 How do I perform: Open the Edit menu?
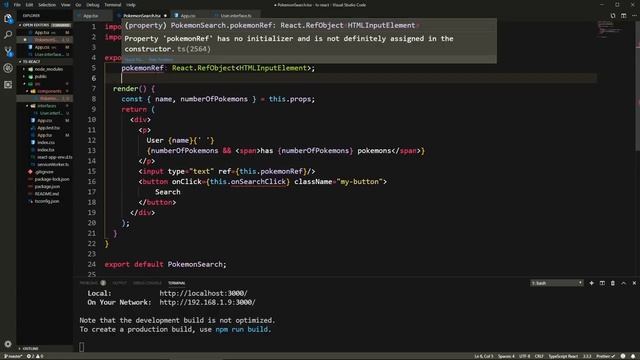[x=29, y=5]
